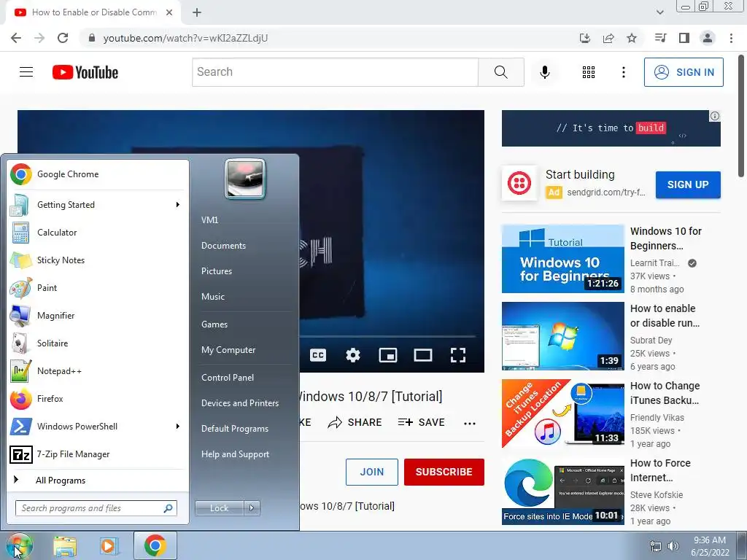Open video player settings gear
The image size is (747, 560).
tap(352, 355)
